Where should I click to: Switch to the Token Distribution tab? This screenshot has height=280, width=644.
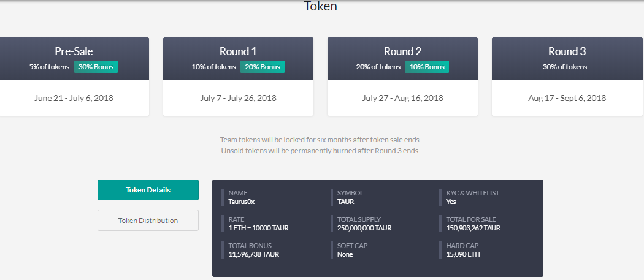coord(148,221)
